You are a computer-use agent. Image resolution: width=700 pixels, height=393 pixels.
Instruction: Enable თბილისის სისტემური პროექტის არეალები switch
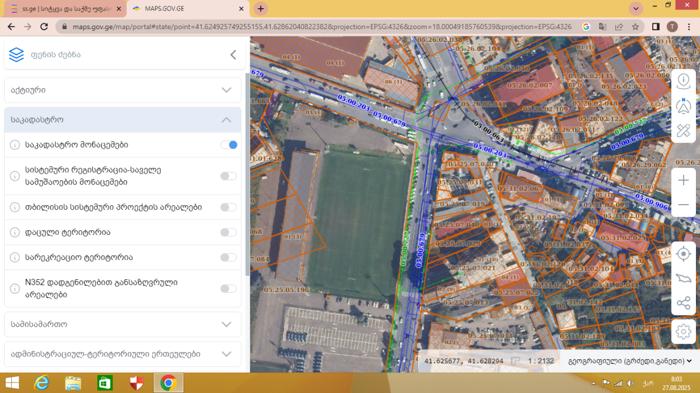pos(229,207)
